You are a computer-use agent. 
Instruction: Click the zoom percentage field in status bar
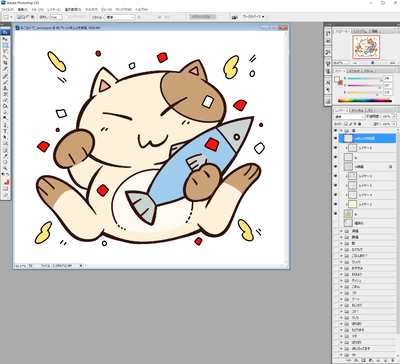pos(21,266)
